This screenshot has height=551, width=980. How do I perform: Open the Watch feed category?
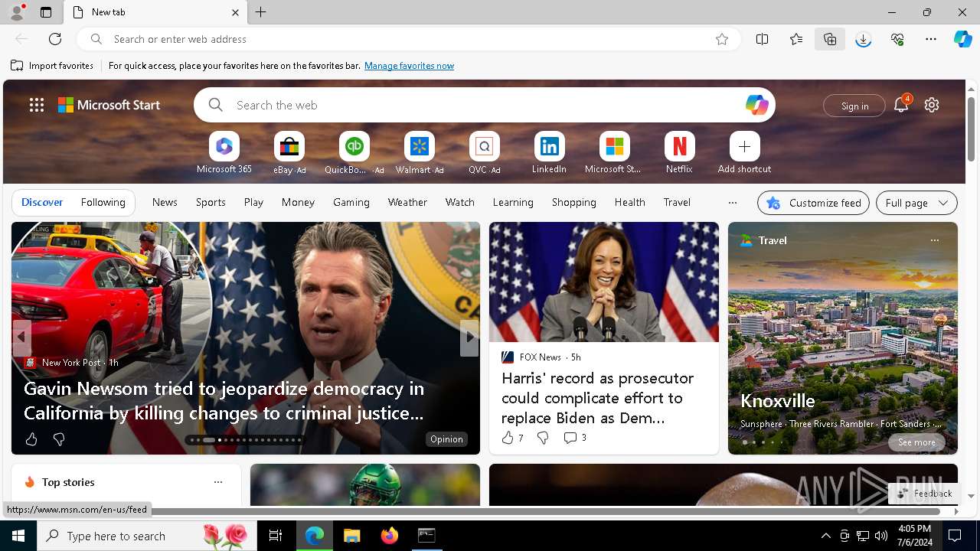pyautogui.click(x=460, y=202)
